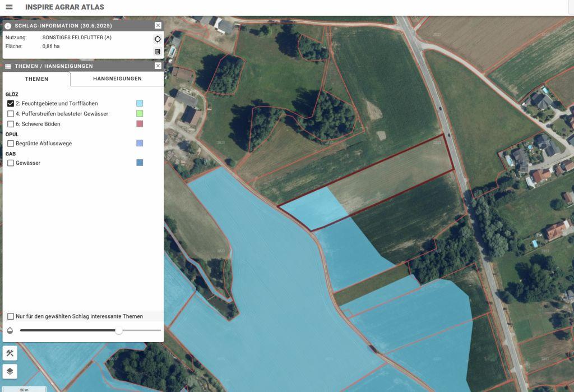This screenshot has width=574, height=392.
Task: Click the list icon in the Themen header
Action: click(8, 66)
